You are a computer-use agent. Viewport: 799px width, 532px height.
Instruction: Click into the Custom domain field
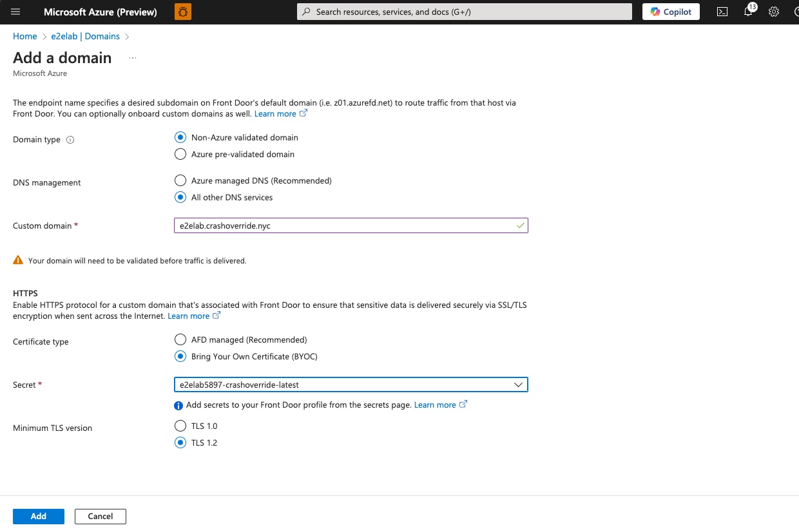[342, 225]
